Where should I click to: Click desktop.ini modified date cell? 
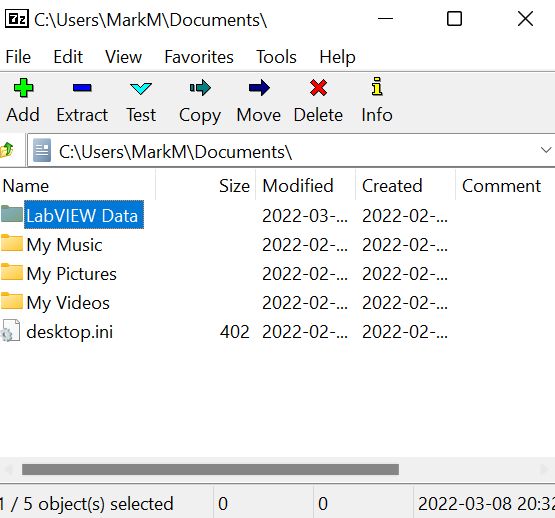[x=305, y=331]
